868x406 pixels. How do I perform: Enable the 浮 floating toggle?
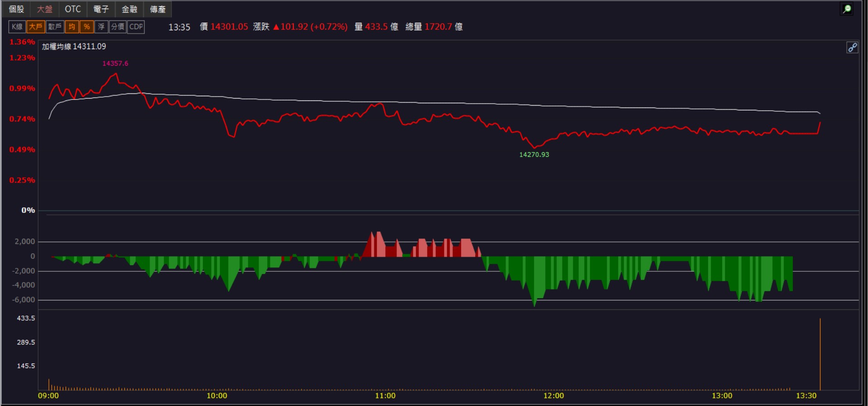click(101, 27)
